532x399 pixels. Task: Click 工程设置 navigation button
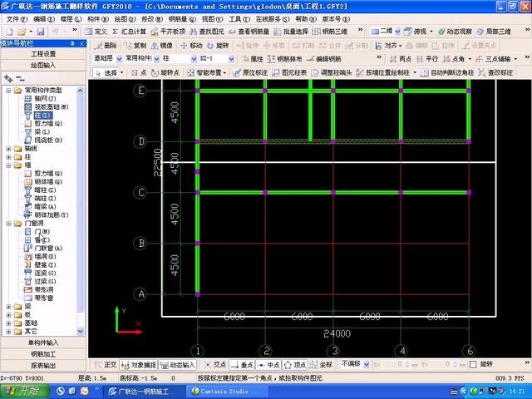[x=43, y=54]
